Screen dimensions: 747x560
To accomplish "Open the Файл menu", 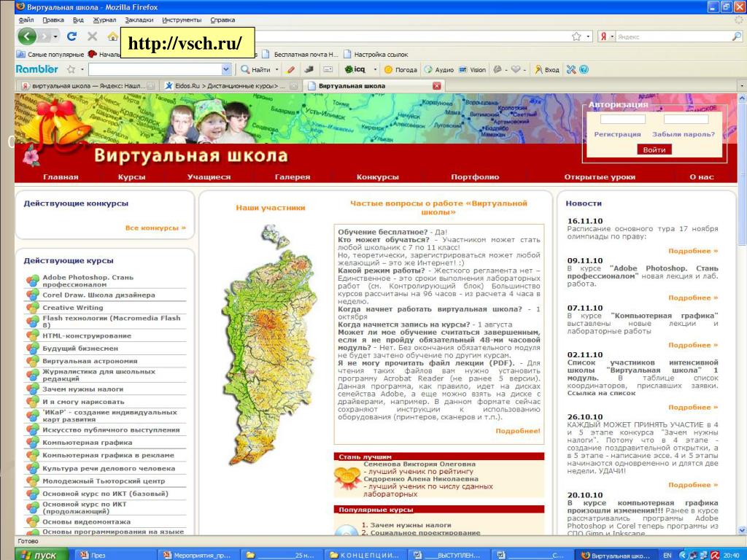I will coord(26,20).
